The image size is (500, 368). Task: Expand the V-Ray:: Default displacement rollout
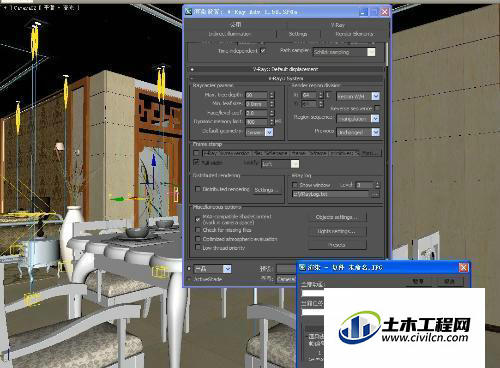click(286, 69)
